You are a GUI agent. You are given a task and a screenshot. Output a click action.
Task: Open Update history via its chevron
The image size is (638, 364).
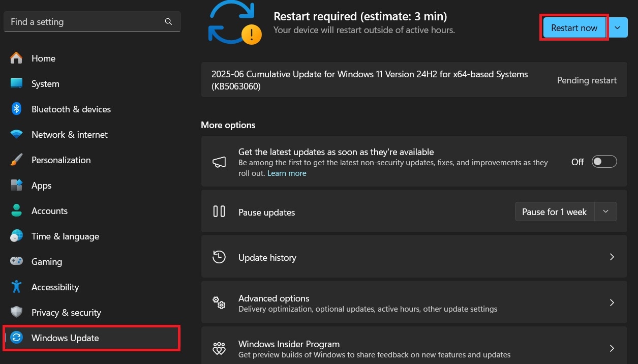pyautogui.click(x=612, y=257)
